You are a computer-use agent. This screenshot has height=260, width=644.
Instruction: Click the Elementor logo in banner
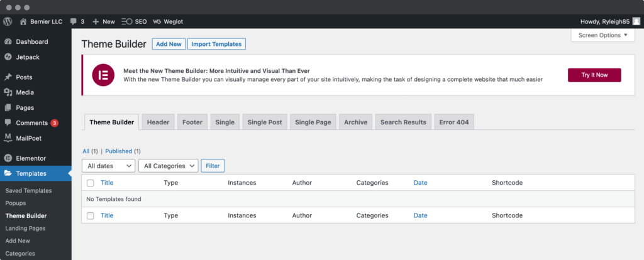point(103,75)
